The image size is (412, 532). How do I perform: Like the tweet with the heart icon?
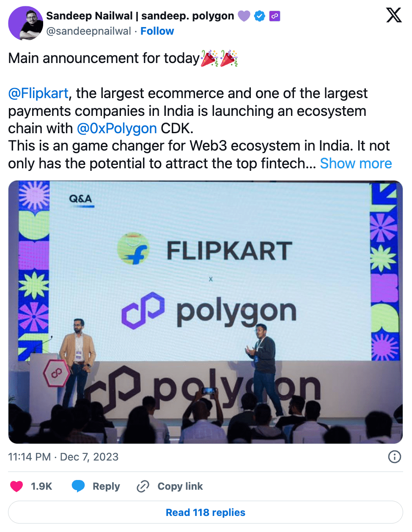pos(16,486)
